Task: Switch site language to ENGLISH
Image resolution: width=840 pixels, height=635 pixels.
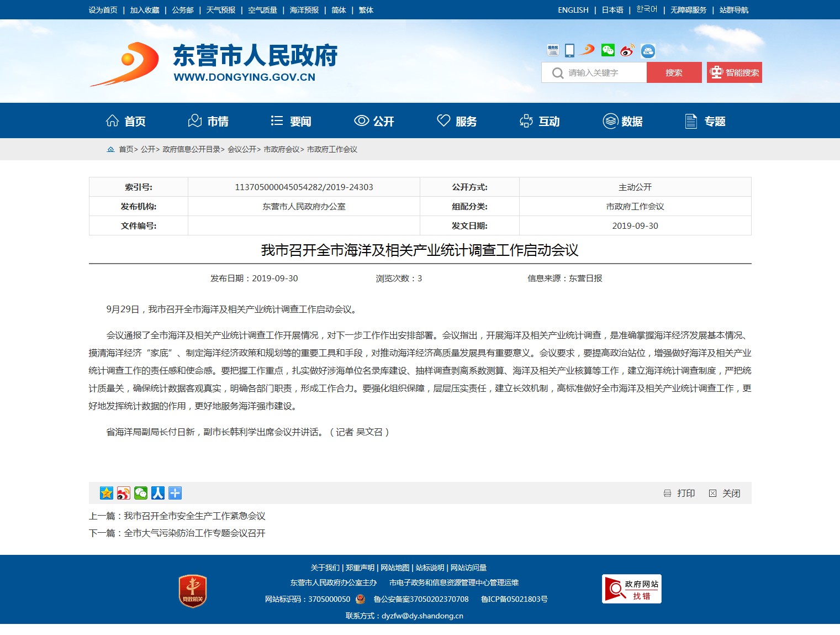Action: pyautogui.click(x=573, y=10)
